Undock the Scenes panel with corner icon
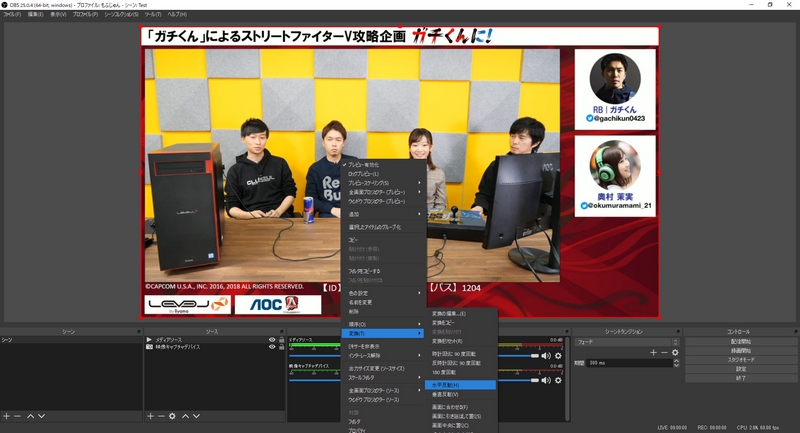Screen dimensions: 800x433 (x=139, y=332)
